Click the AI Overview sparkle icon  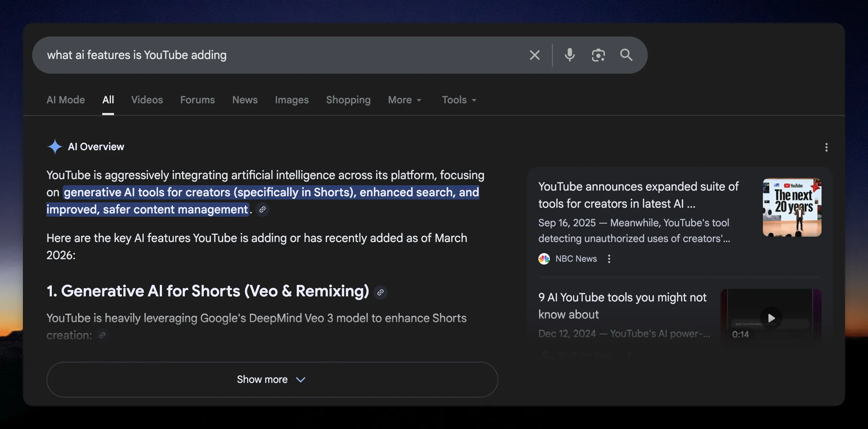(x=55, y=147)
